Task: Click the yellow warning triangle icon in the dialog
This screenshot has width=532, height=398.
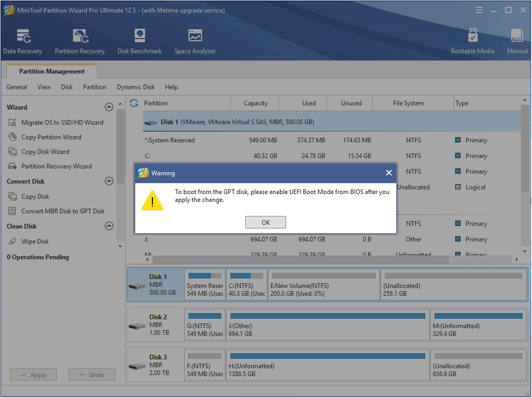Action: [x=152, y=201]
